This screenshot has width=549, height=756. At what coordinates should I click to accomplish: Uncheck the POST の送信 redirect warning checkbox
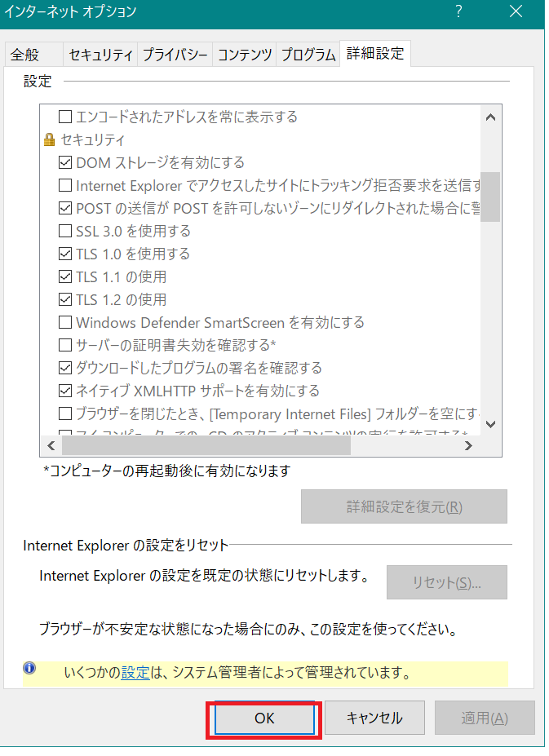pyautogui.click(x=65, y=208)
